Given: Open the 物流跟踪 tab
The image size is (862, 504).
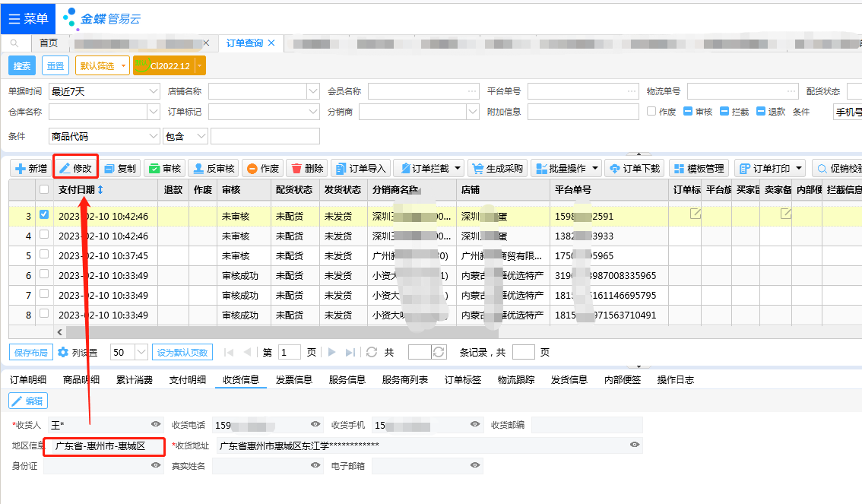Looking at the screenshot, I should (x=515, y=379).
